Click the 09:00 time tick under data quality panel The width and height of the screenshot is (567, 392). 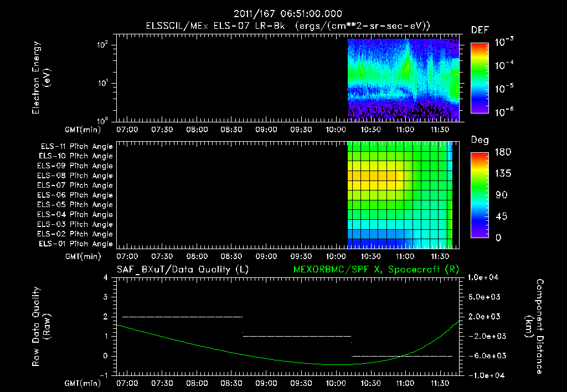(x=266, y=383)
